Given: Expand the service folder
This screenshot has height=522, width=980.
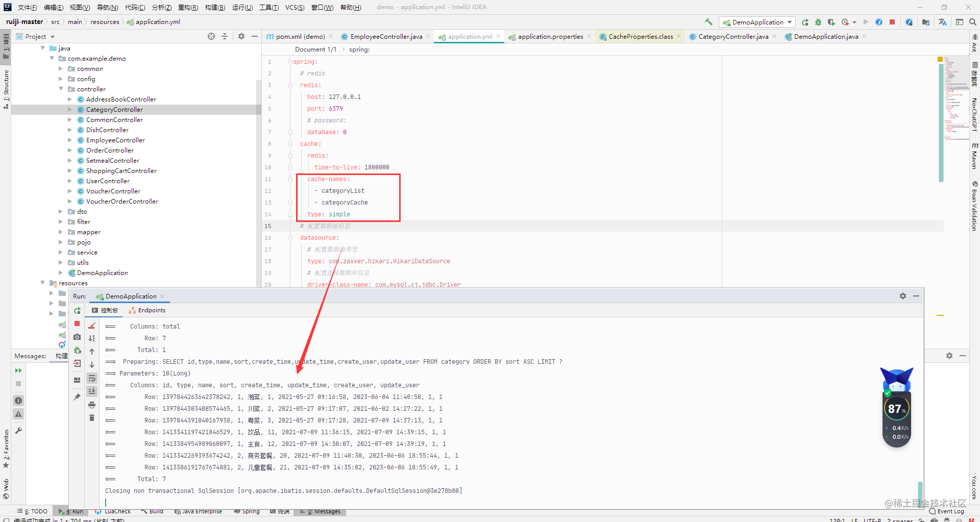Looking at the screenshot, I should tap(61, 252).
